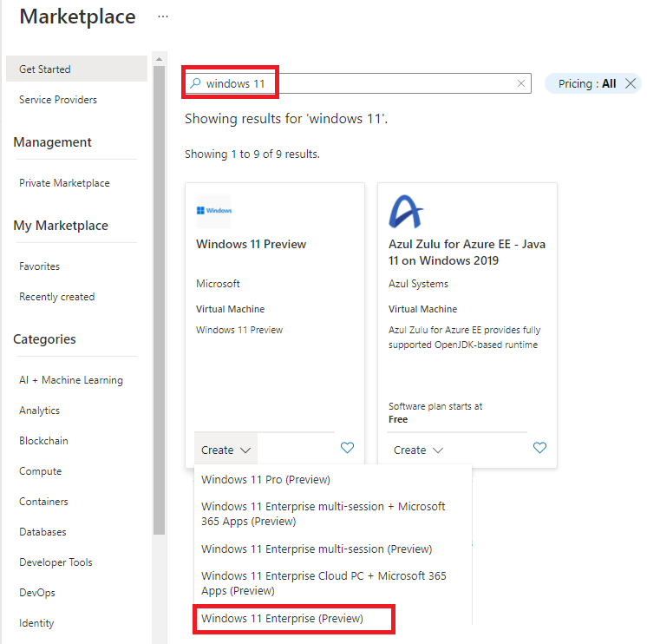
Task: Open Service Providers
Action: (58, 100)
